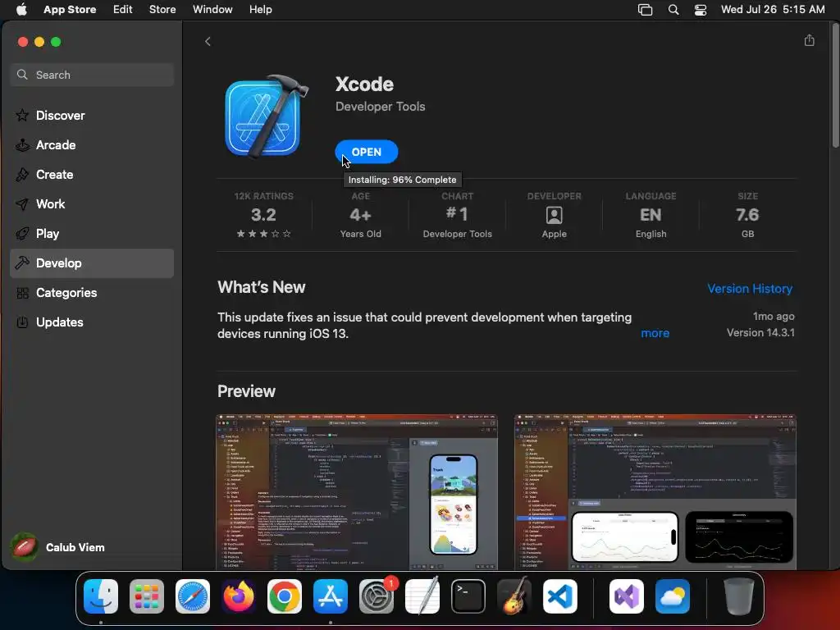Open System Settings from the Dock
Viewport: 840px width, 630px height.
[x=376, y=596]
